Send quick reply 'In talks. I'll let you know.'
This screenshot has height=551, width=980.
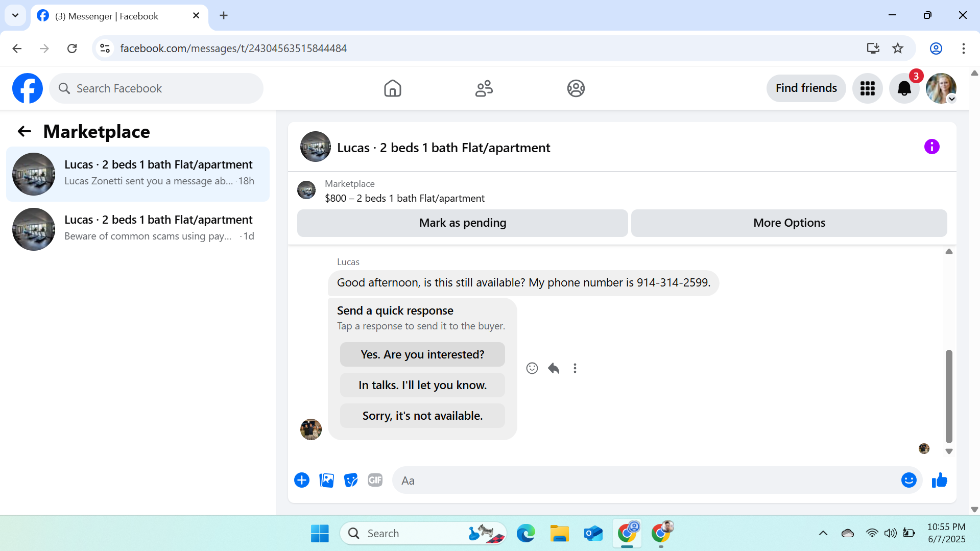coord(422,385)
